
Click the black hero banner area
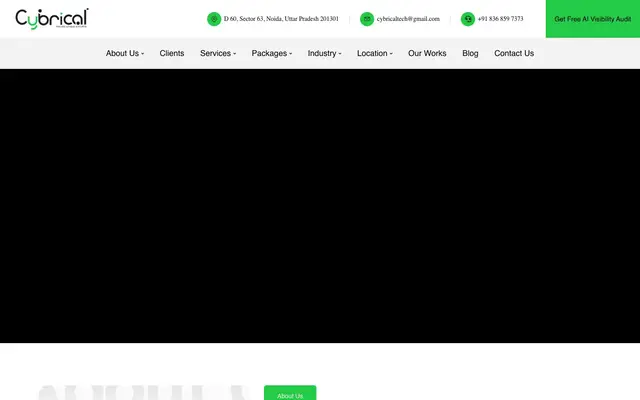[320, 206]
